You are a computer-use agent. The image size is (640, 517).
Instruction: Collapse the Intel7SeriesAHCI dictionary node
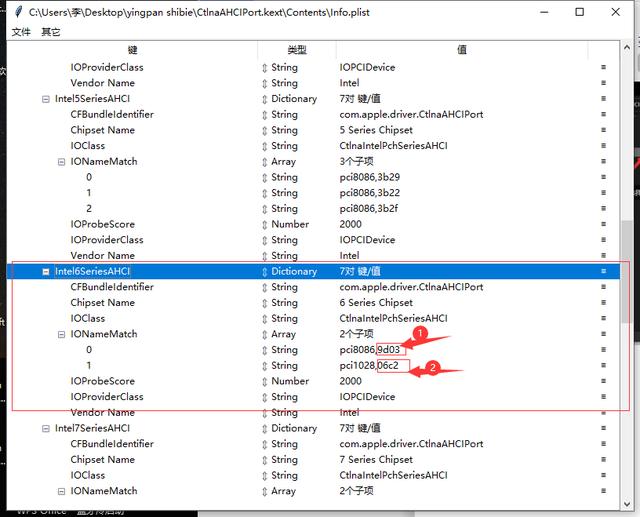pos(46,428)
